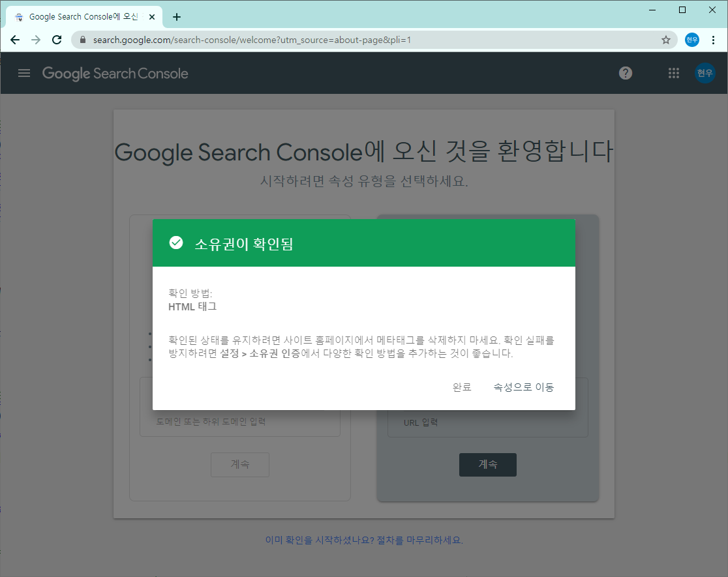Viewport: 728px width, 577px height.
Task: Click the 계속 button under domain input
Action: click(240, 464)
